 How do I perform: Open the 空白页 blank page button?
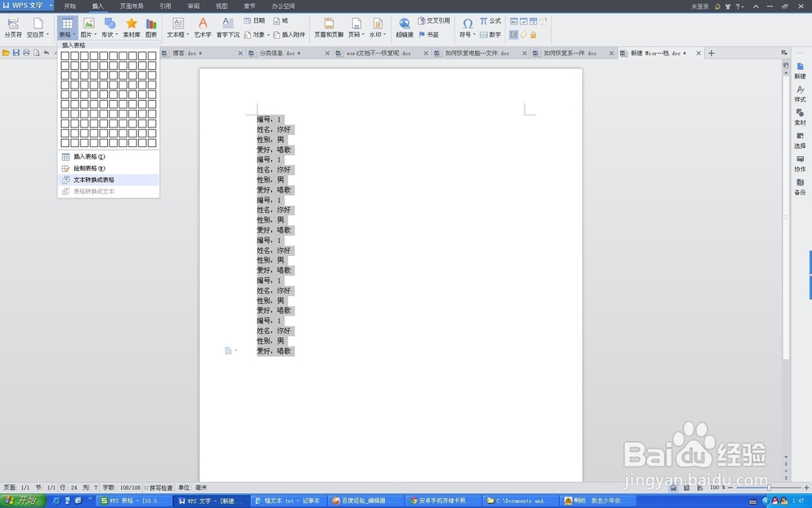(x=37, y=28)
